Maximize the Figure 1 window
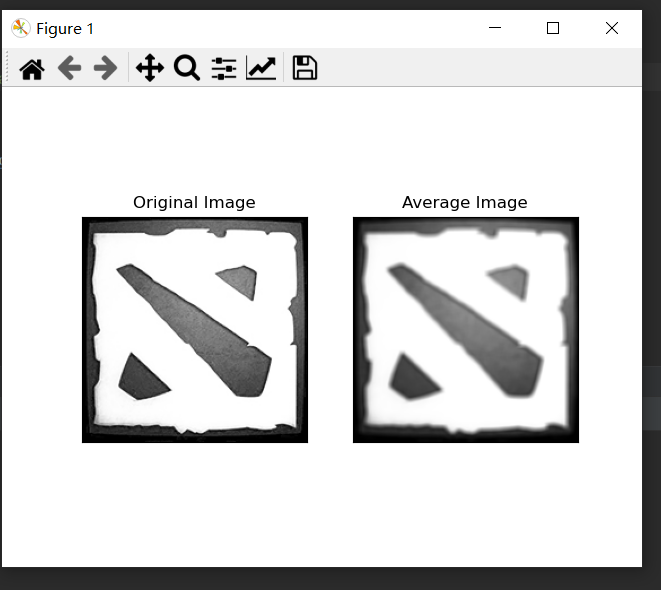 (x=553, y=28)
